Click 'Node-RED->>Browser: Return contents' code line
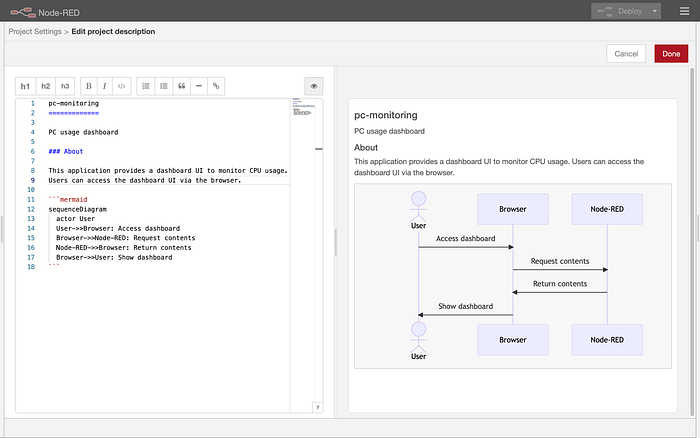 (123, 247)
